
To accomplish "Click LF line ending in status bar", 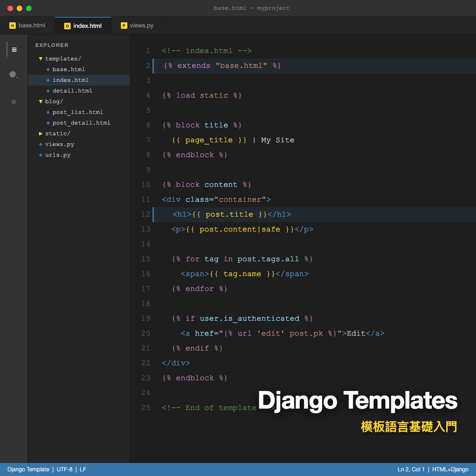I will (x=83, y=469).
